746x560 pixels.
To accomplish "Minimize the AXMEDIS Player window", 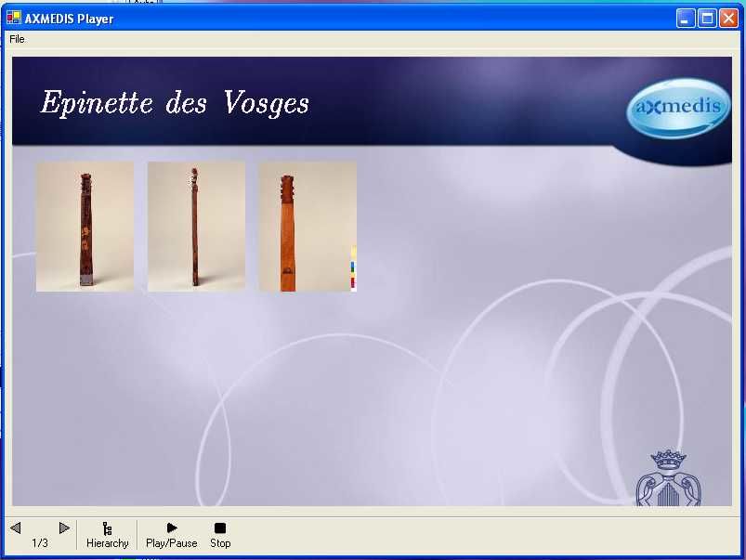I will [686, 18].
